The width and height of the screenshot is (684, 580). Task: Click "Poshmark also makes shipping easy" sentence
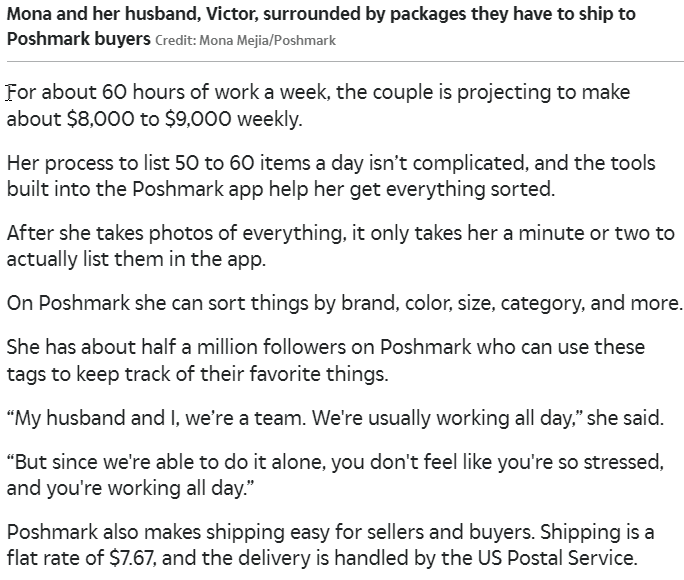tap(271, 532)
